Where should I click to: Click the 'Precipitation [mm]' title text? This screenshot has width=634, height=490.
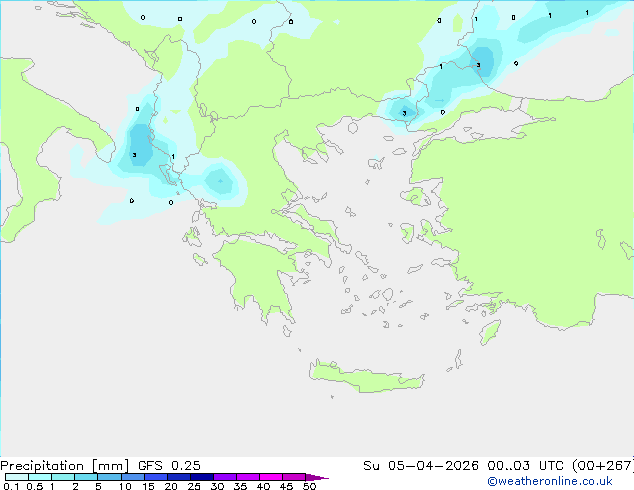click(65, 466)
